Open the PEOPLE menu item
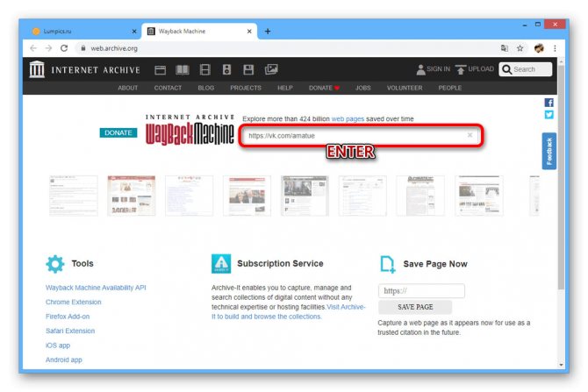This screenshot has height=392, width=588. point(450,88)
